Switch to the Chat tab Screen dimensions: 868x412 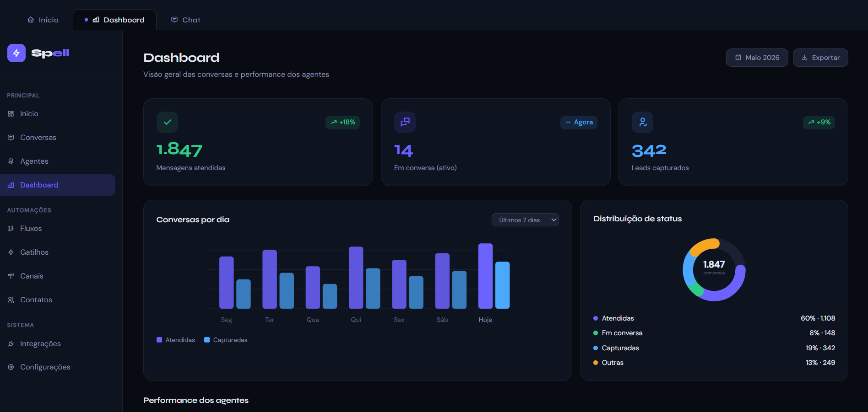coord(185,20)
